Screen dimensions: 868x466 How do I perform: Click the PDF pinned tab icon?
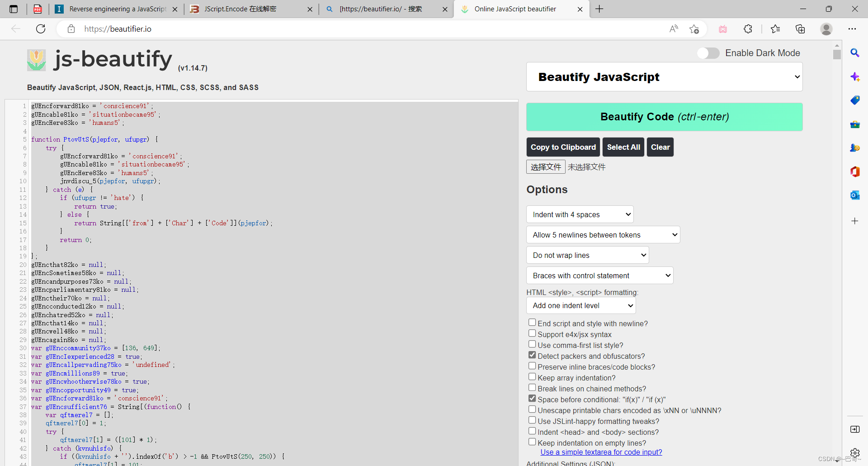[38, 9]
